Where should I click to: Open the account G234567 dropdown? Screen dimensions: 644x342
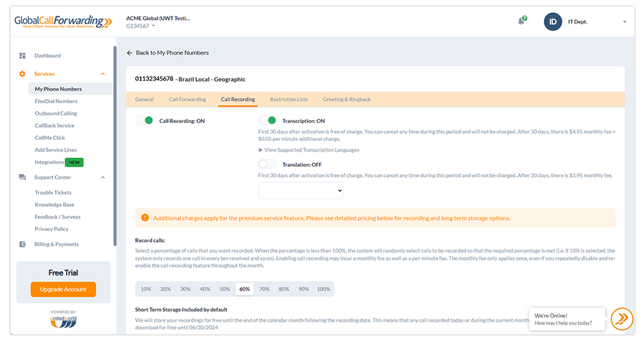pos(140,26)
